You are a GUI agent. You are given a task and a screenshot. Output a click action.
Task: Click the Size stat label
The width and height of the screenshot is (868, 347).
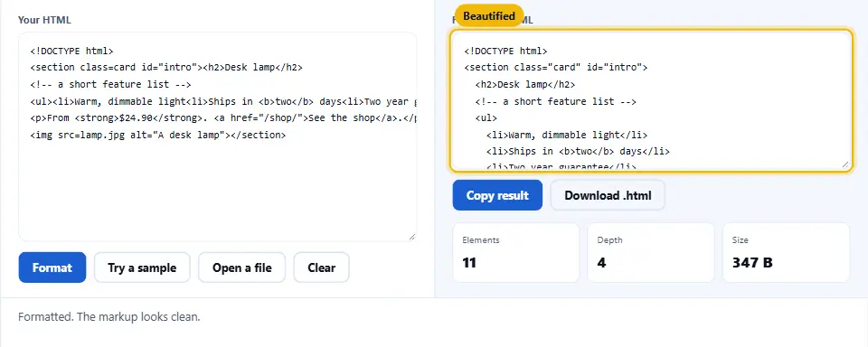click(x=741, y=240)
